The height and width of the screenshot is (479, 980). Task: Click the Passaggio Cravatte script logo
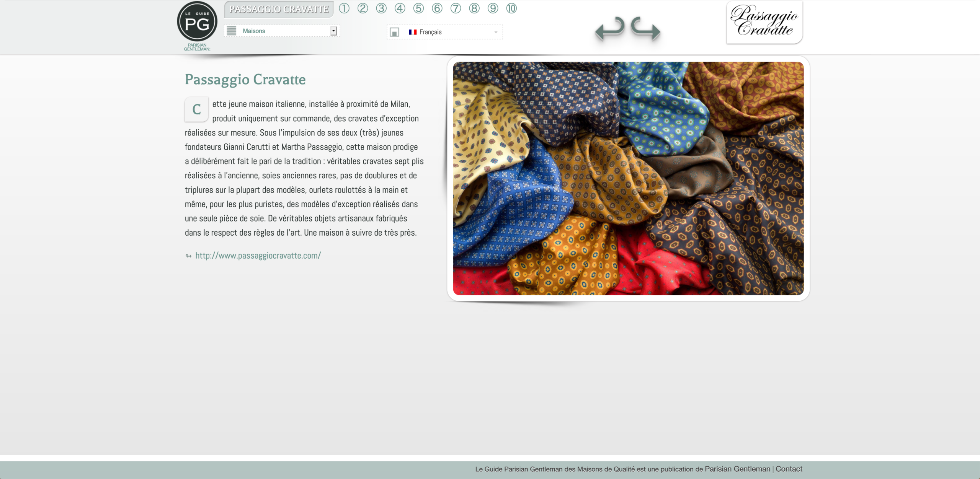coord(764,22)
